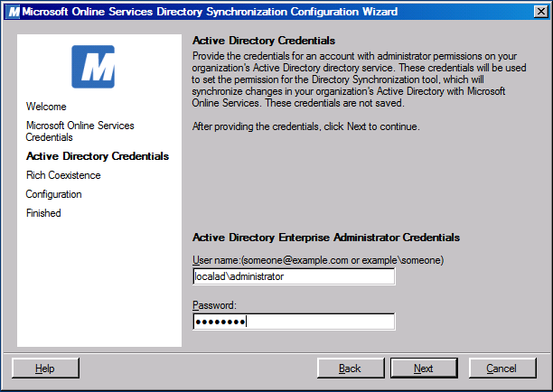Click the Active Directory Credentials page heading

(264, 41)
